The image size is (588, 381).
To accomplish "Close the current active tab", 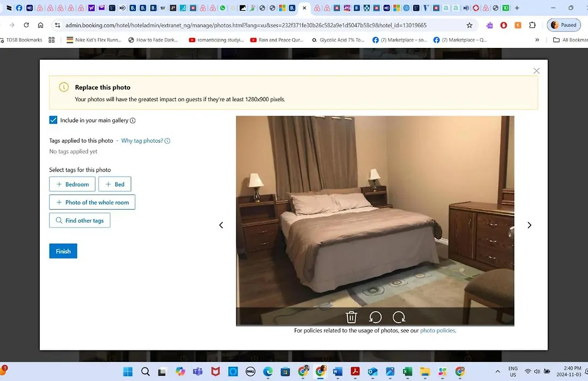I will pos(304,8).
